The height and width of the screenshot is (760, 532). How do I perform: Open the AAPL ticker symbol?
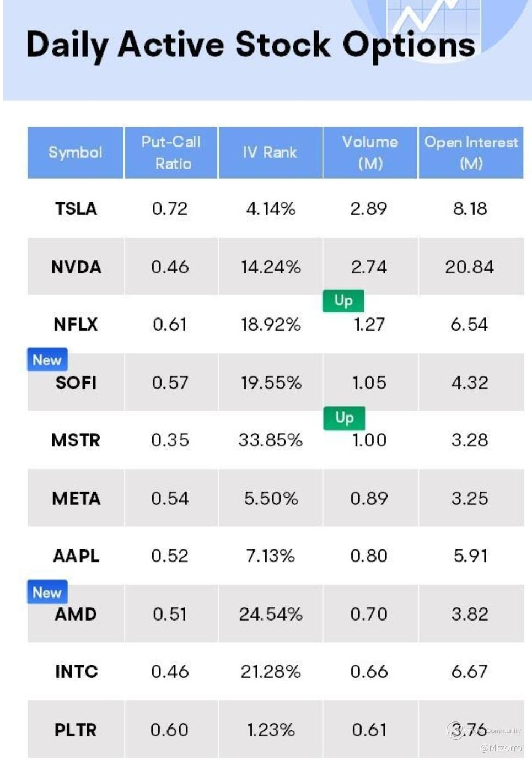pos(76,556)
